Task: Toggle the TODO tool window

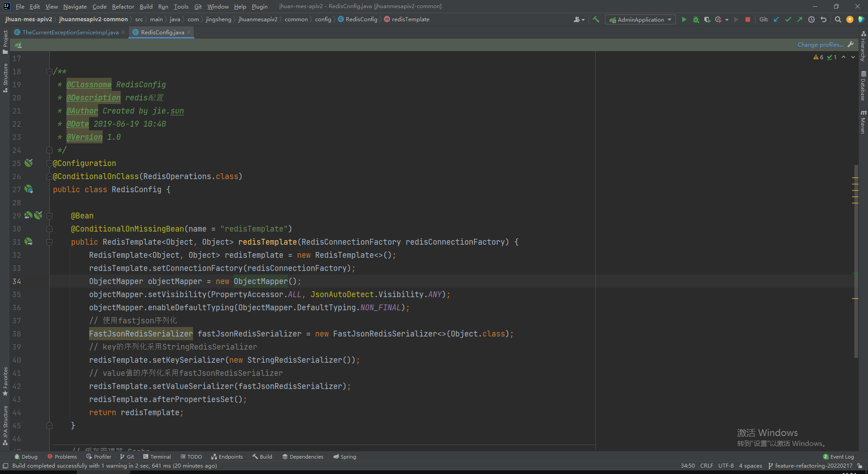Action: coord(191,457)
